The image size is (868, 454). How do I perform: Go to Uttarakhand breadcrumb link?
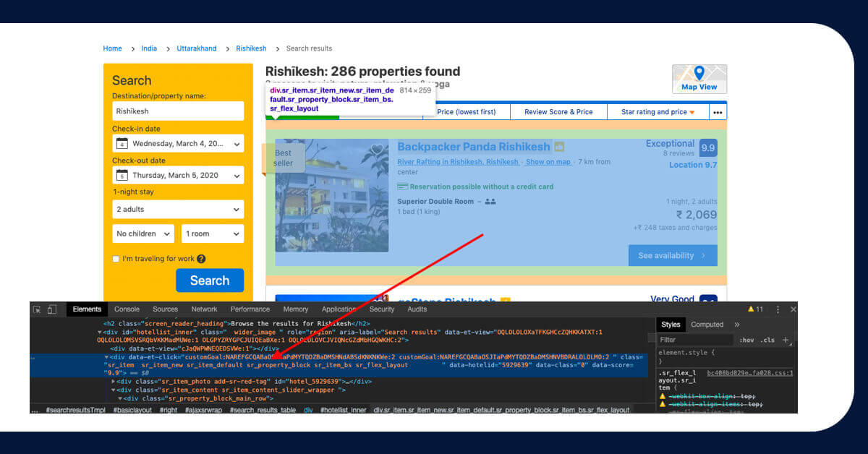pos(197,48)
